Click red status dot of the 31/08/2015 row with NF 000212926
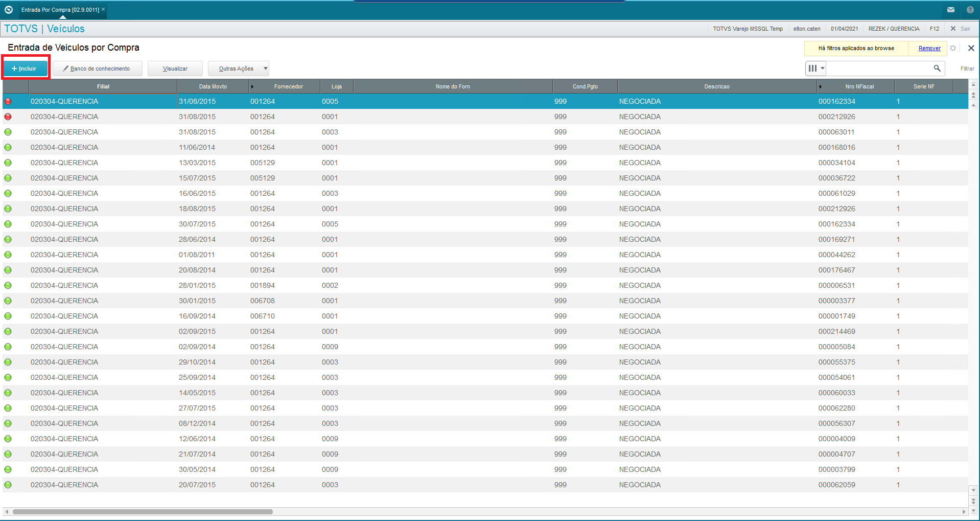This screenshot has width=980, height=521. 8,117
